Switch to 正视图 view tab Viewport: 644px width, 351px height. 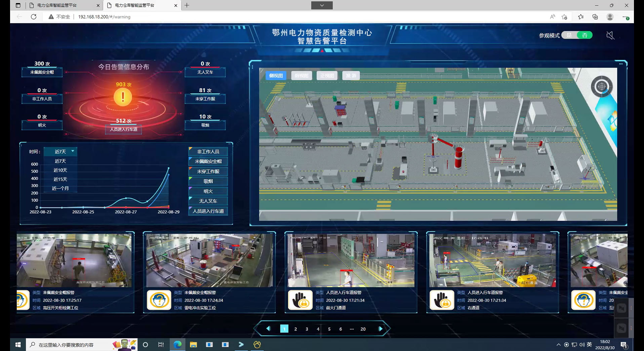[327, 76]
